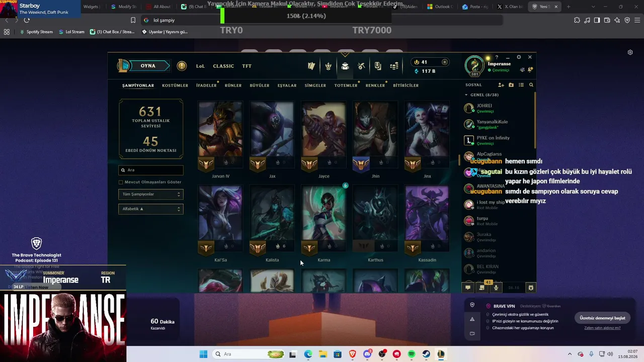Open the store coins icon in top nav
Screen dimensions: 644x362
click(394, 66)
